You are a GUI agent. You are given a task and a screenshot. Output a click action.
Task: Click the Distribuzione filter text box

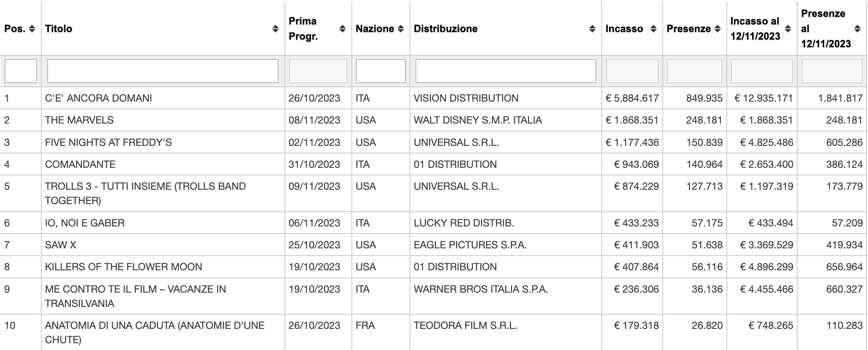(506, 71)
